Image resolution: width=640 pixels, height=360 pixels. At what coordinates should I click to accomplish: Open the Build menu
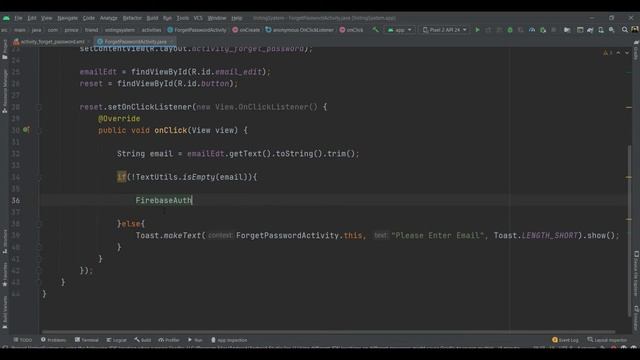click(152, 18)
